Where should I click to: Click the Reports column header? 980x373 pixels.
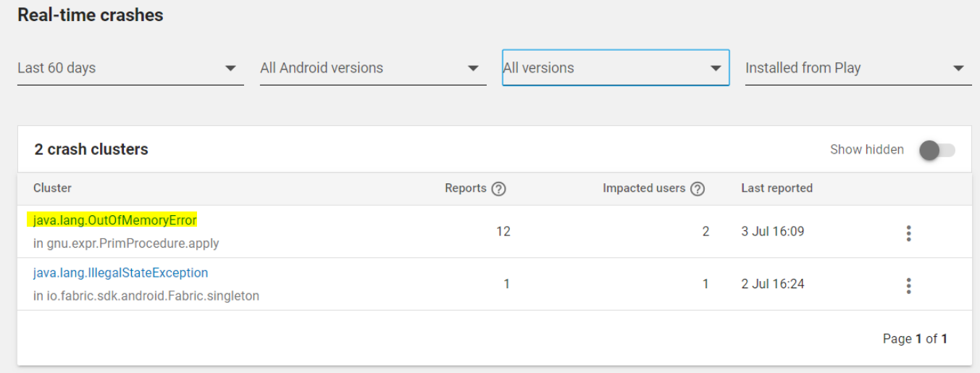click(x=466, y=188)
